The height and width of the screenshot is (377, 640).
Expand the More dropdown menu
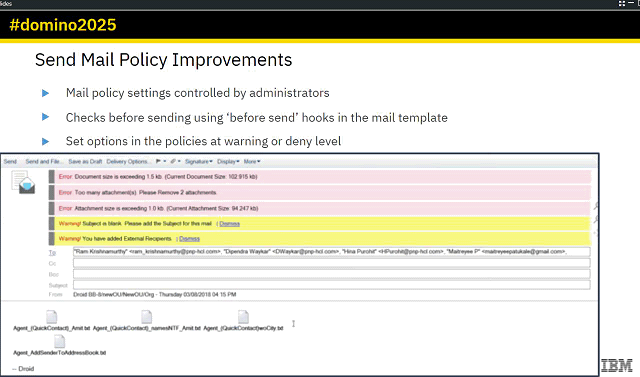(252, 162)
